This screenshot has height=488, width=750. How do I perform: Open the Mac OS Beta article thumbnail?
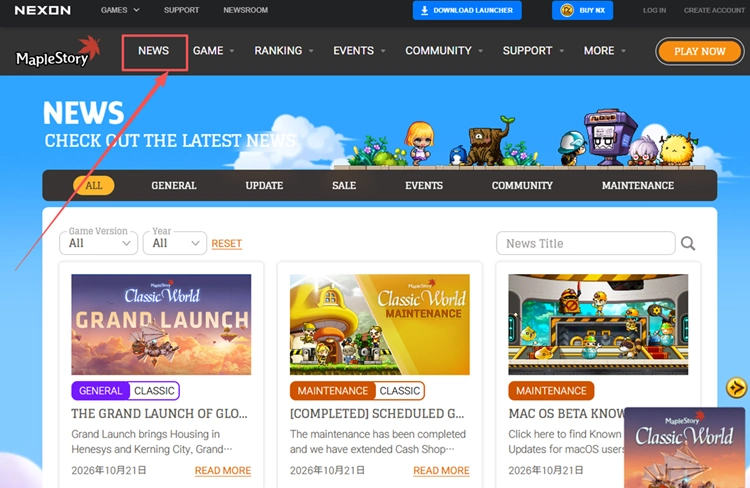click(x=598, y=324)
